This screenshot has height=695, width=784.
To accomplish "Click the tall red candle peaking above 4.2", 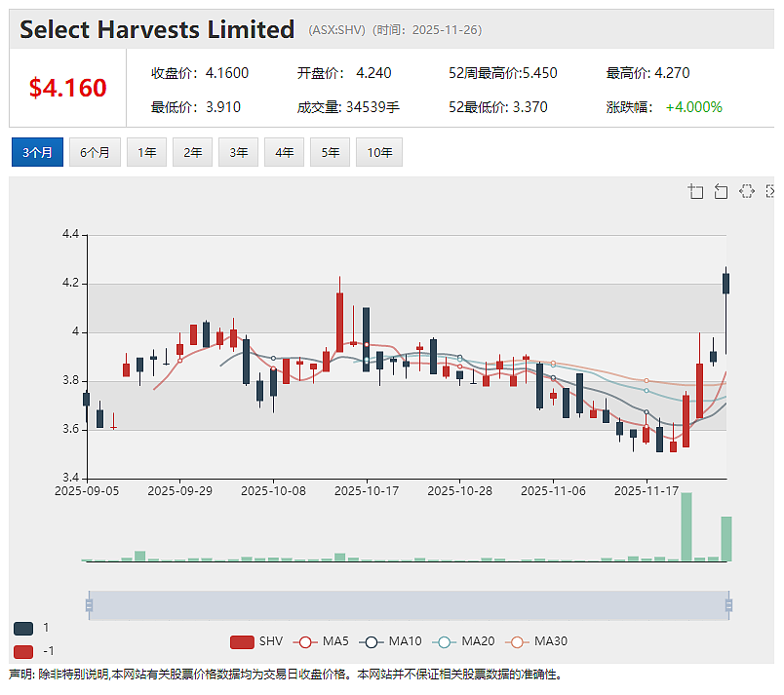I will (340, 323).
